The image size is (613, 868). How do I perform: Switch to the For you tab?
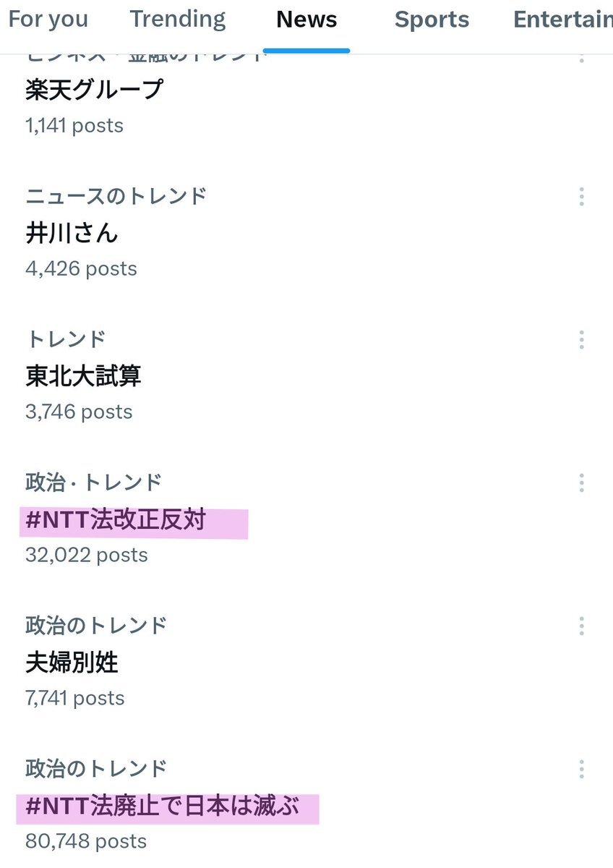click(x=48, y=20)
